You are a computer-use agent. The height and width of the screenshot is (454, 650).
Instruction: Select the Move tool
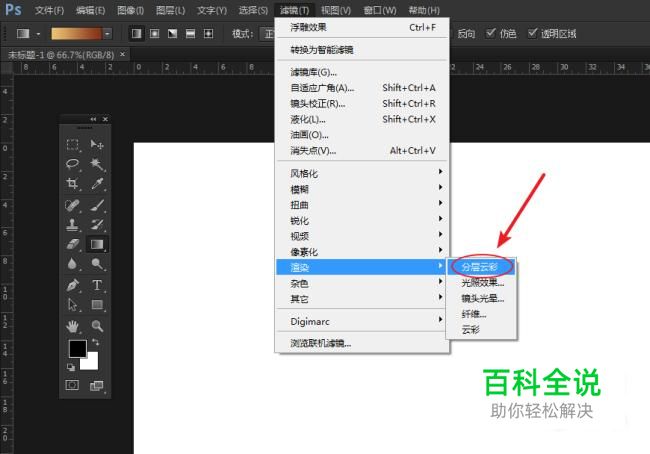click(97, 144)
